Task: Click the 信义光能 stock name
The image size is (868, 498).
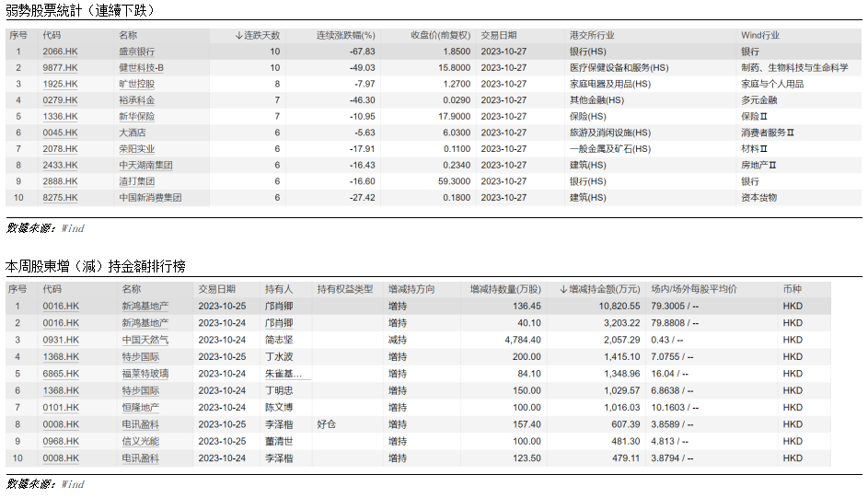Action: point(141,442)
